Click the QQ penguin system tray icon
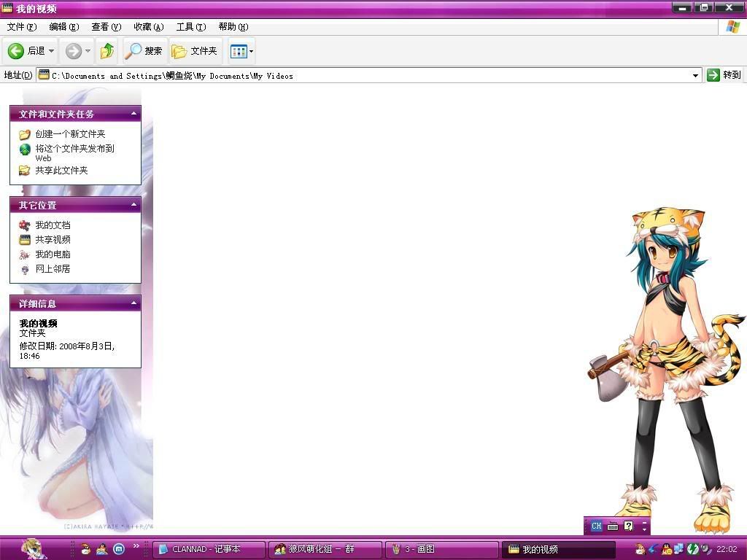 [x=667, y=549]
